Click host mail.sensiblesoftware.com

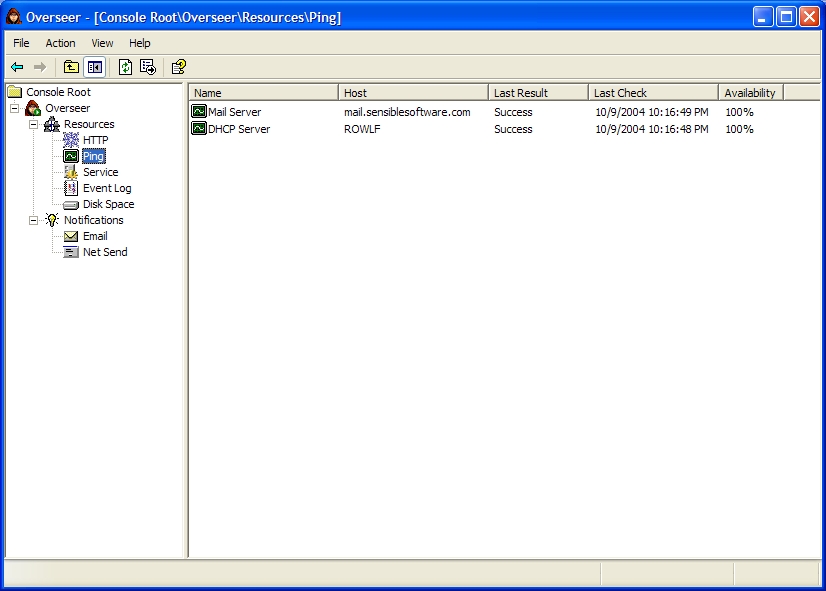click(x=407, y=112)
